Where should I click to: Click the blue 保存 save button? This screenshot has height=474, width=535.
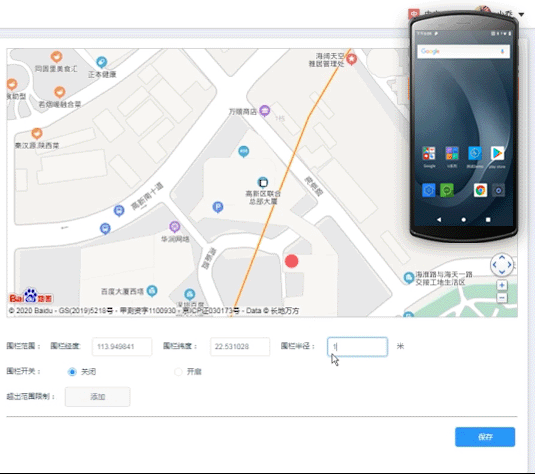[485, 437]
